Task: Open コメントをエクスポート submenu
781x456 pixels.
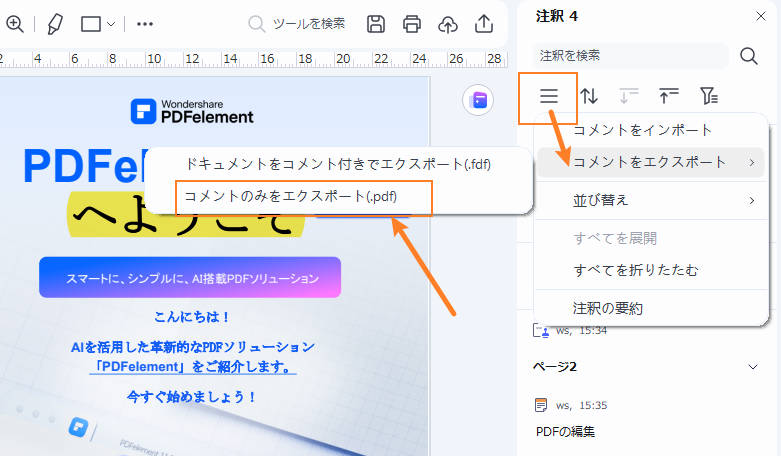Action: (x=651, y=162)
